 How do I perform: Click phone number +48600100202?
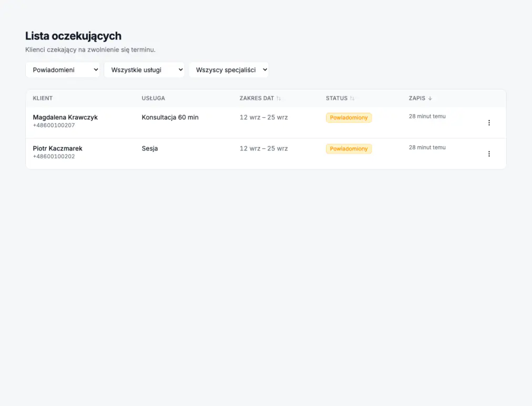54,157
